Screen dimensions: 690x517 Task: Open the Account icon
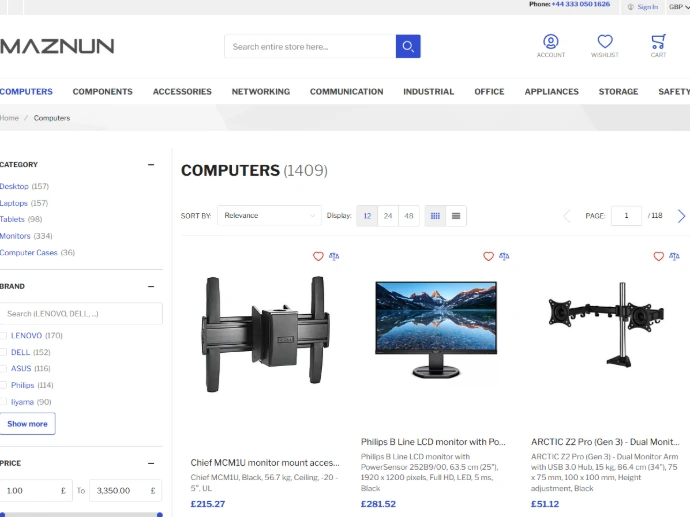(550, 42)
